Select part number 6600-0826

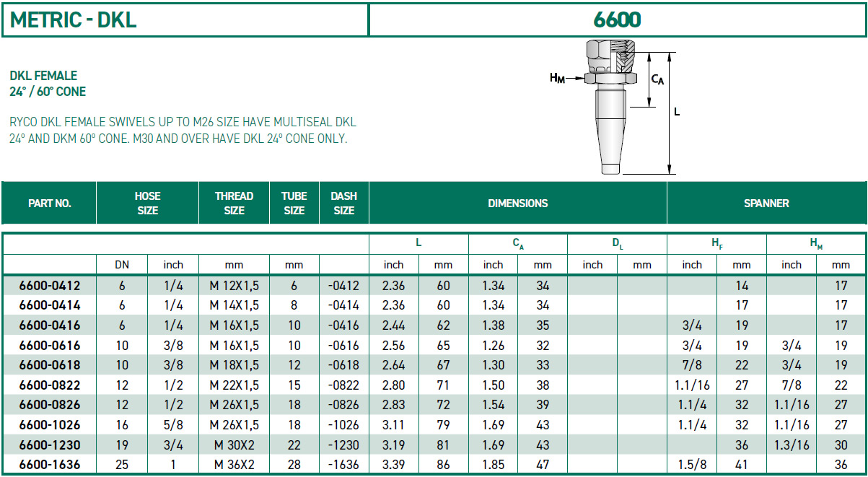[50, 405]
